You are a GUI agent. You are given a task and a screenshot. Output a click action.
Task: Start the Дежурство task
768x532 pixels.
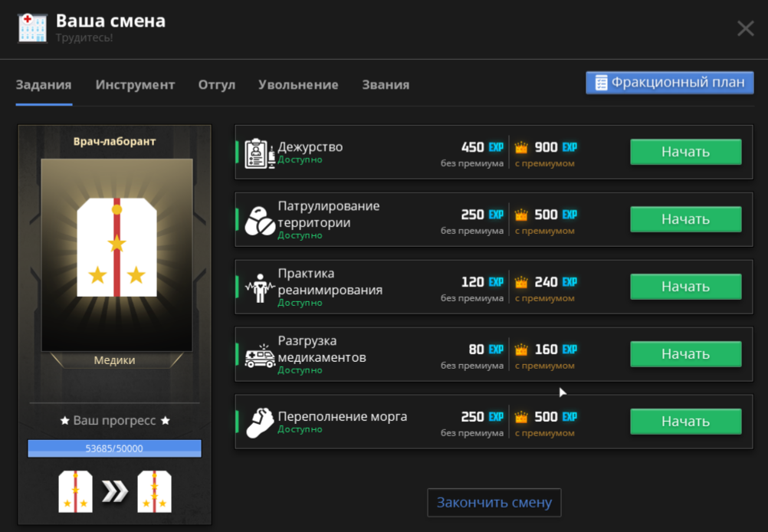point(685,152)
